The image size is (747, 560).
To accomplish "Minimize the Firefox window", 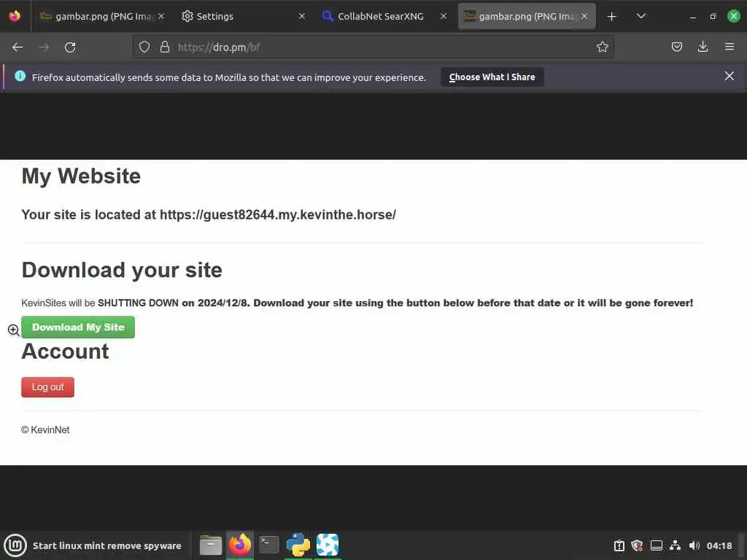I will [693, 17].
